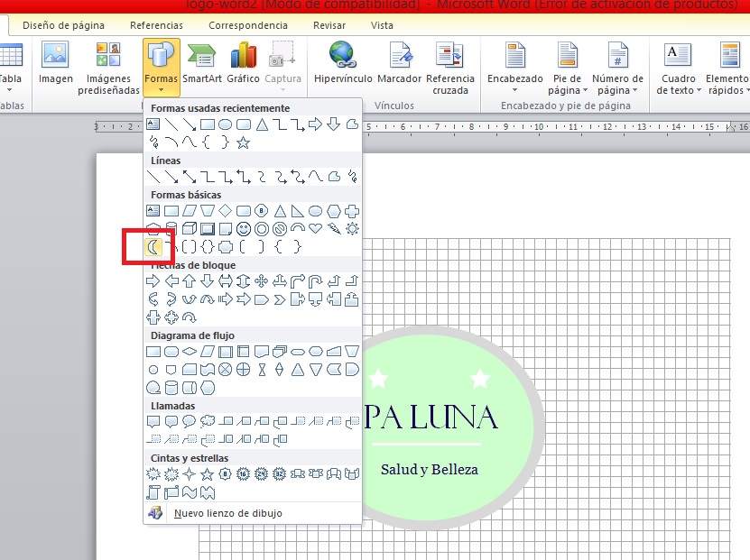Select the Heart shape
Image resolution: width=750 pixels, height=560 pixels.
coord(316,228)
